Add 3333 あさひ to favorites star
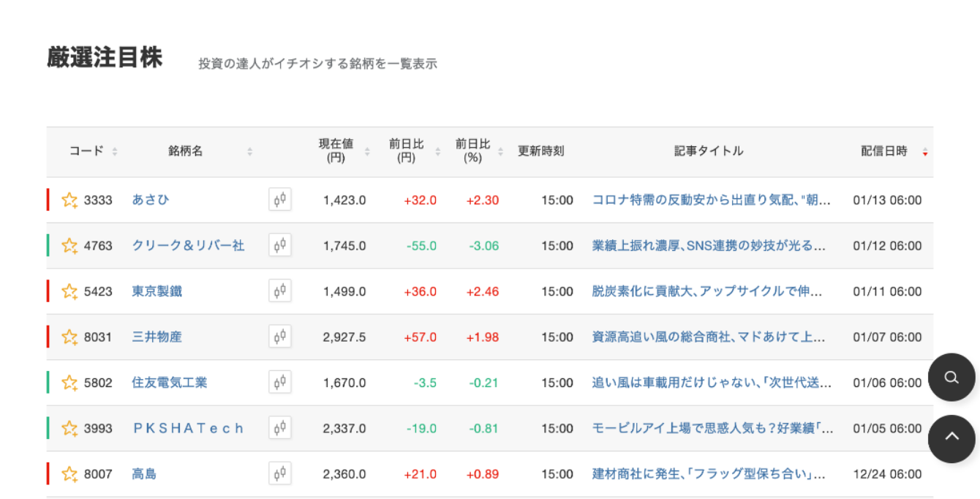Screen dimensions: 980x499 (x=69, y=200)
